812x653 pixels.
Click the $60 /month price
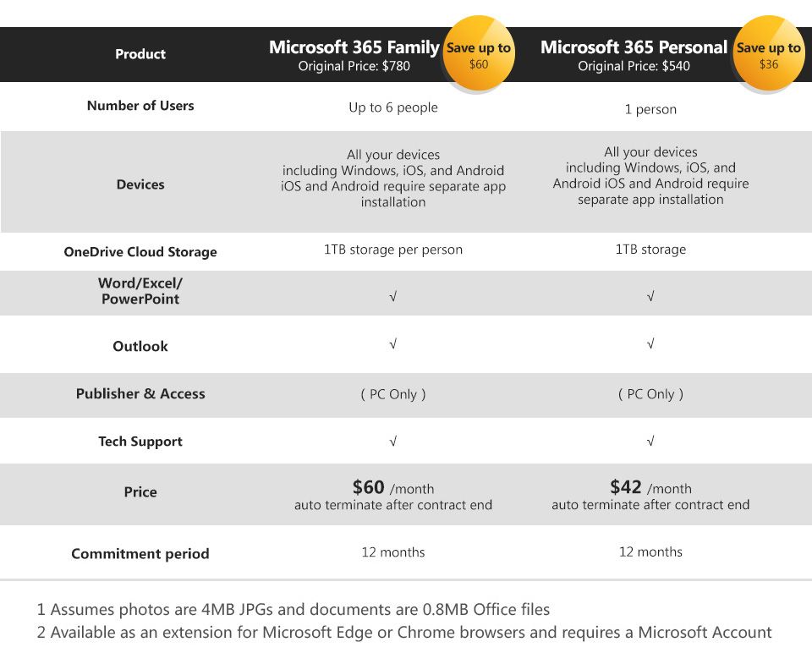[393, 488]
